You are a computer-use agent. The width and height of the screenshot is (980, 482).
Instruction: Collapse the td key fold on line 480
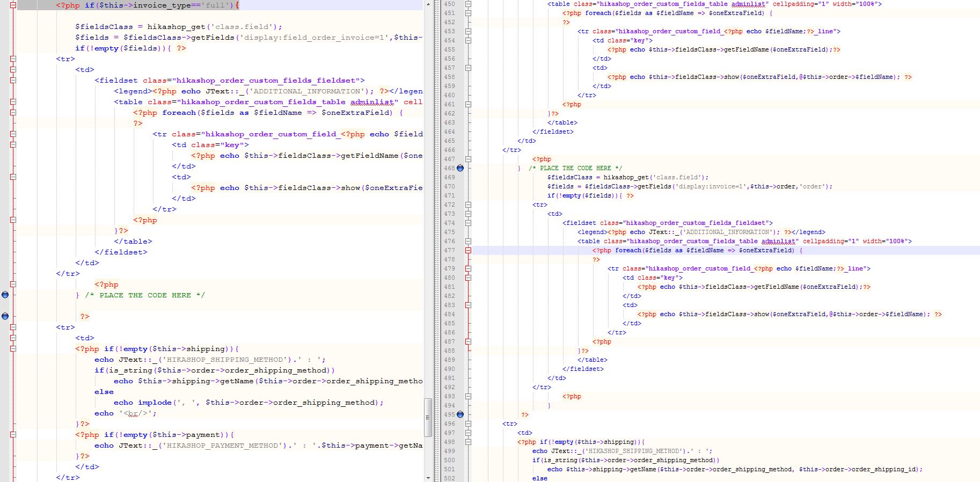468,277
